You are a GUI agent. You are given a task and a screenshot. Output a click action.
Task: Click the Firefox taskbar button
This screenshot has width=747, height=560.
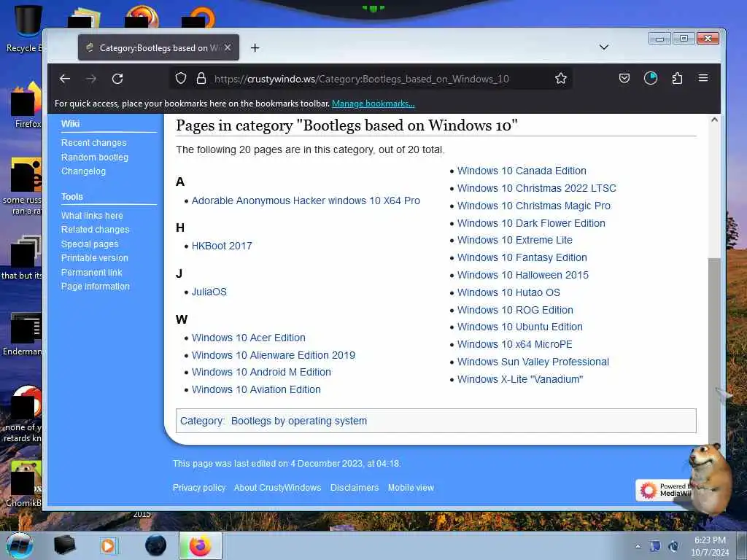pos(201,545)
